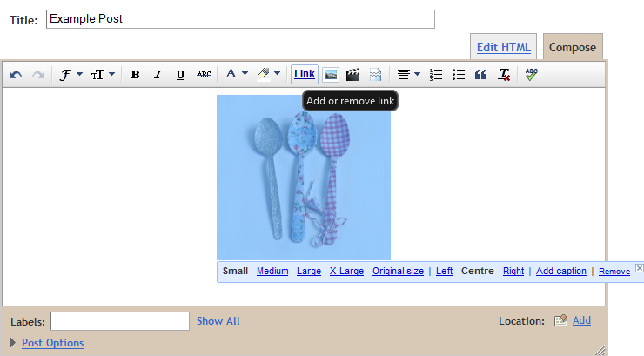
Task: Open the highlight background color picker
Action: (268, 74)
